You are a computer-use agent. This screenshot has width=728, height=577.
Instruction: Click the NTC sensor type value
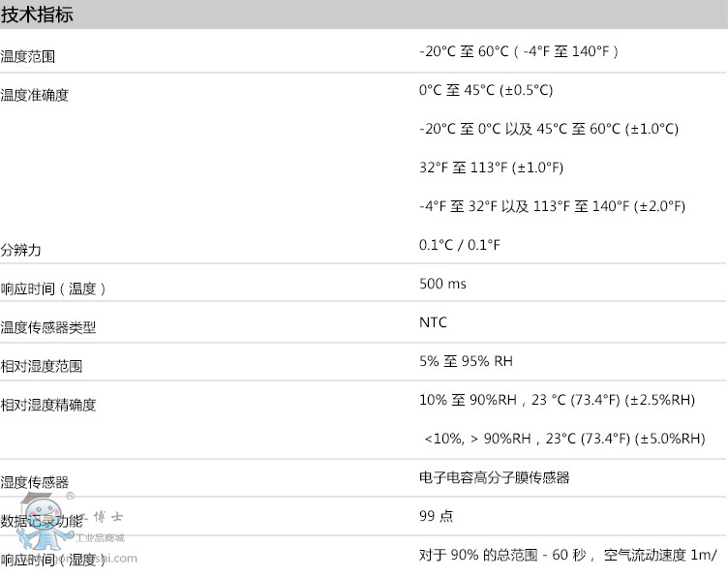click(x=433, y=322)
